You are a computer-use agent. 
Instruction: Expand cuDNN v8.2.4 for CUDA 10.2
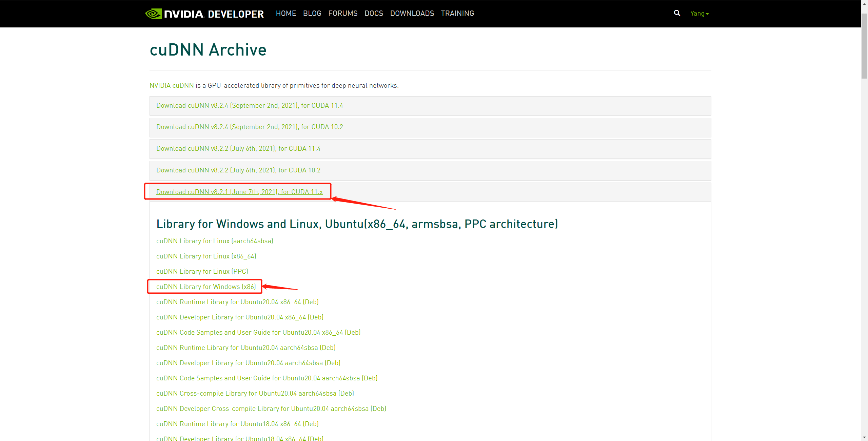coord(250,127)
